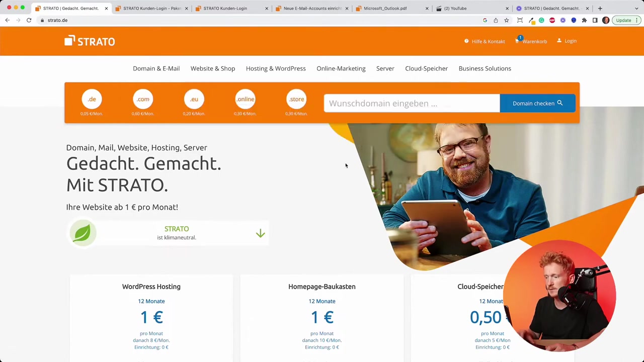
Task: Select the .store domain circle
Action: click(296, 99)
